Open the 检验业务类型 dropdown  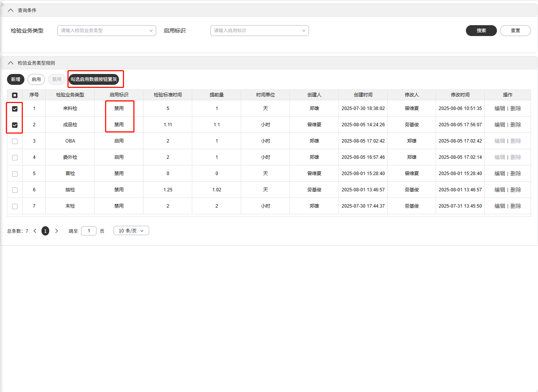point(107,31)
